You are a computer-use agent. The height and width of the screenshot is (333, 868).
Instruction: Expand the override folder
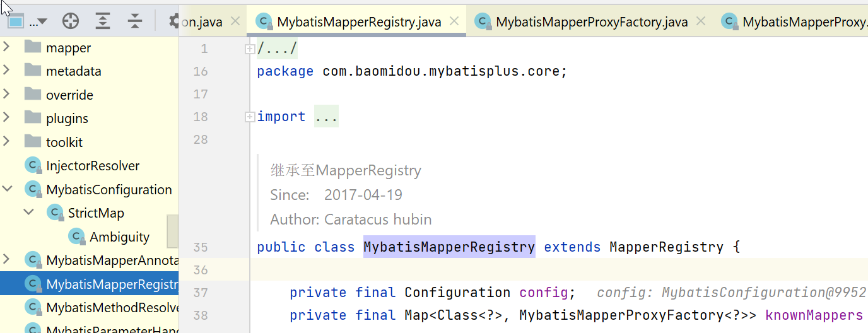click(x=7, y=94)
